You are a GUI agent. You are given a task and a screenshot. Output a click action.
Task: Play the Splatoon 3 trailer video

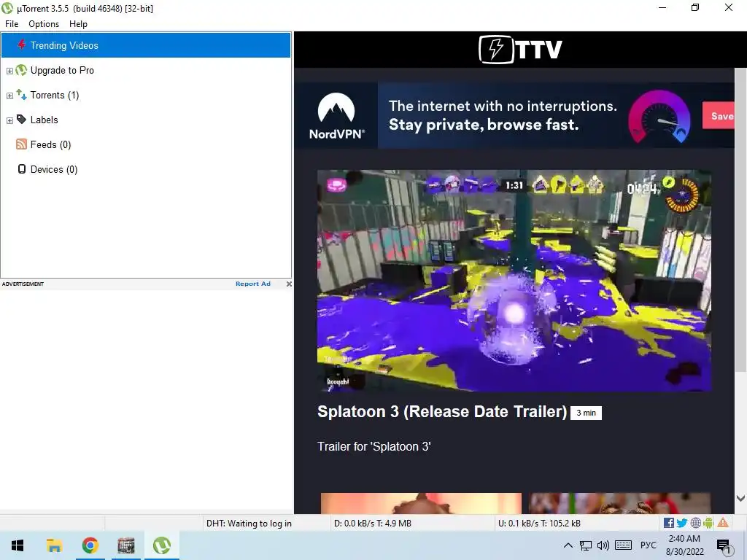pyautogui.click(x=514, y=281)
